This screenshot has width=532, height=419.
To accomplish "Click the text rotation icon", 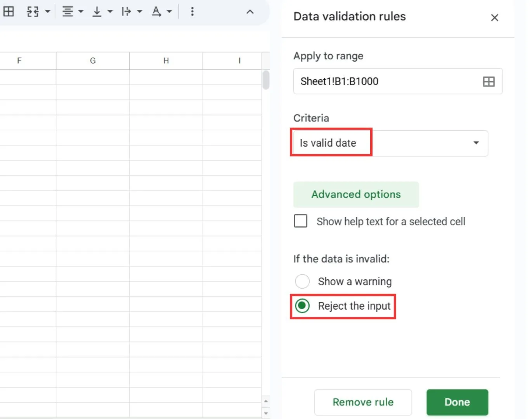I will [156, 12].
